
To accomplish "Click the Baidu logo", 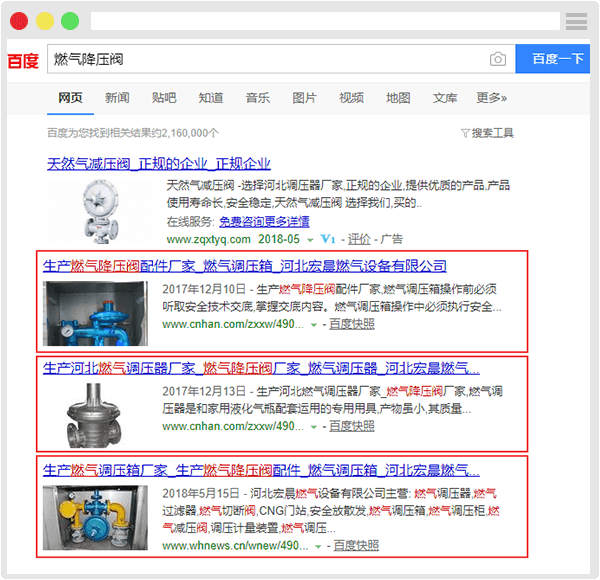I will 23,60.
